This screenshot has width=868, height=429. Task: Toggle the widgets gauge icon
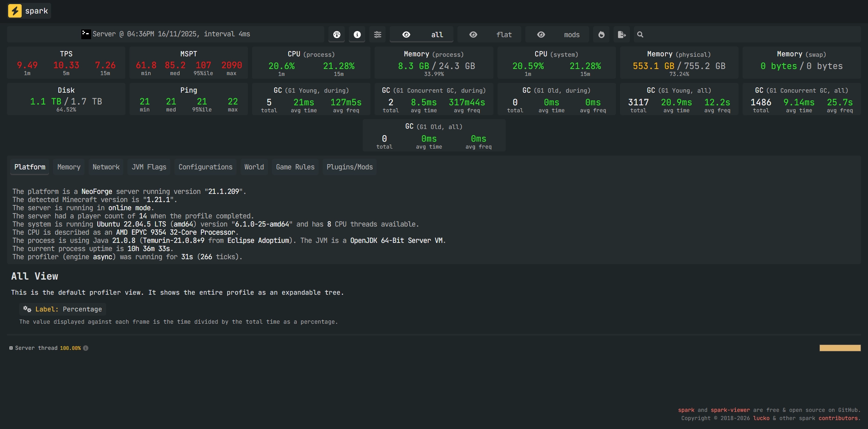(337, 35)
